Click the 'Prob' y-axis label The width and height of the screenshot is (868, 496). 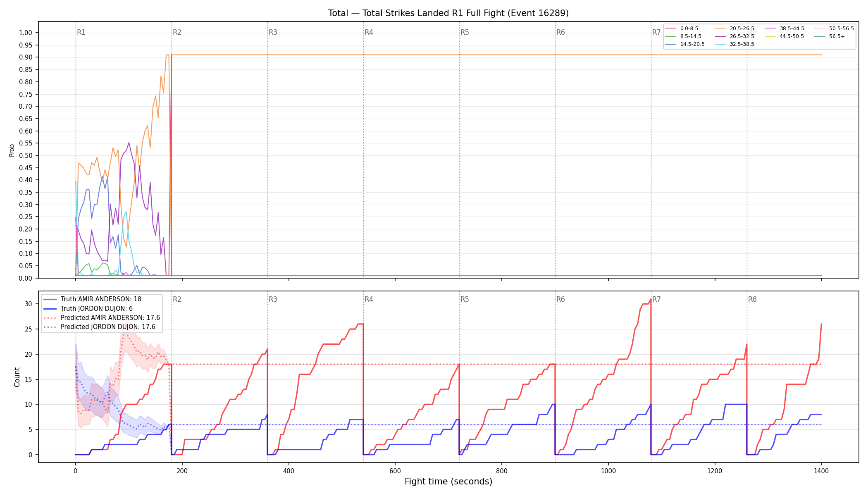coord(12,150)
